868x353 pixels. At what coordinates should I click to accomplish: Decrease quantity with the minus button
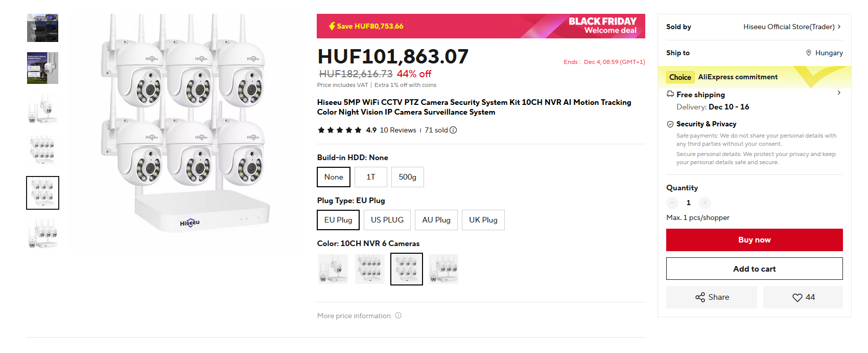[672, 203]
